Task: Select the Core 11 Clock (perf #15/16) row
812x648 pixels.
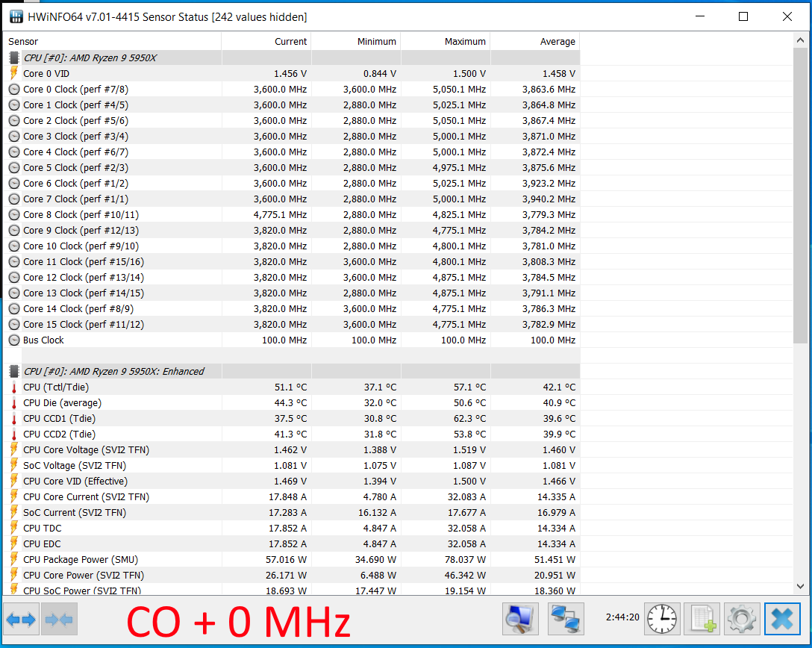Action: pyautogui.click(x=292, y=261)
